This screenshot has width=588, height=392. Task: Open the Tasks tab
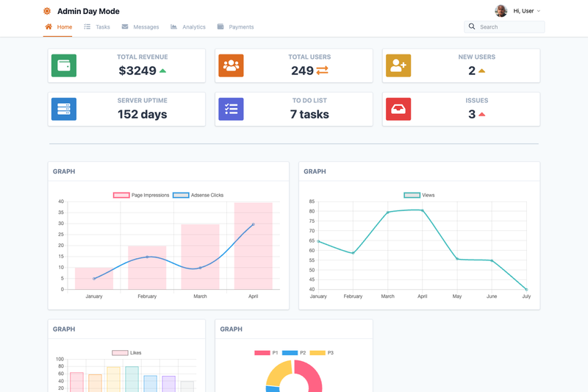click(x=97, y=27)
